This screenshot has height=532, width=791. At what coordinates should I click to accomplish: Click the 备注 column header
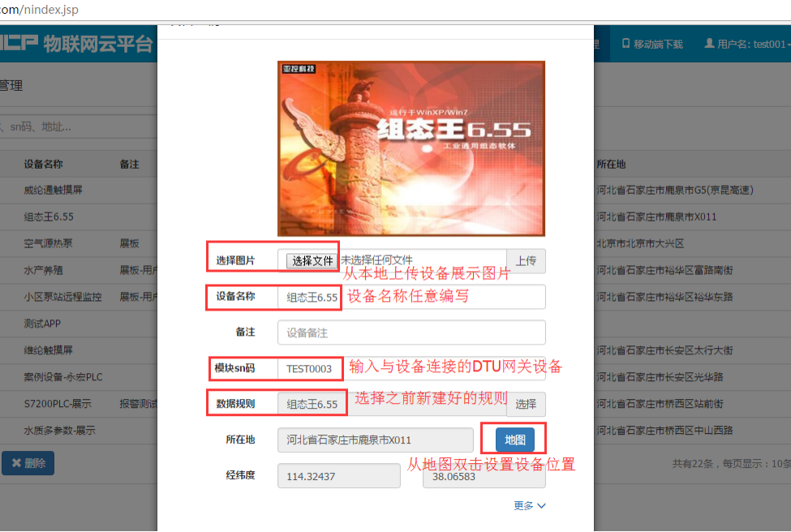(129, 164)
